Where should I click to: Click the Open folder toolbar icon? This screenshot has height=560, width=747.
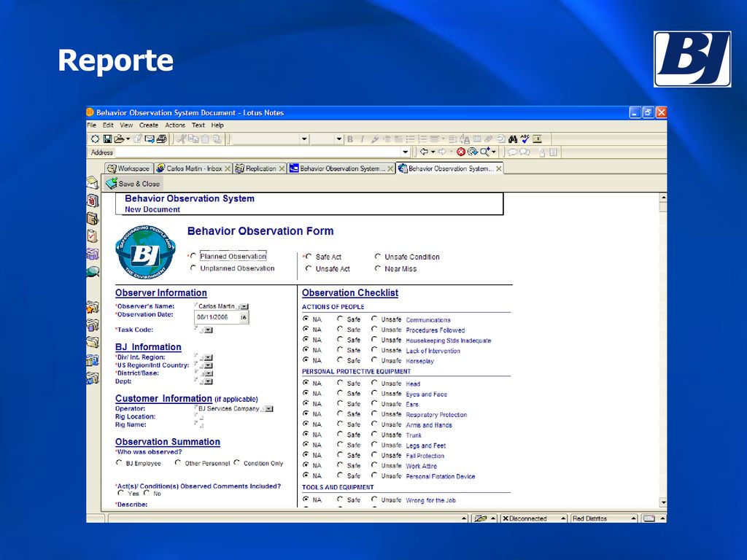(x=120, y=139)
